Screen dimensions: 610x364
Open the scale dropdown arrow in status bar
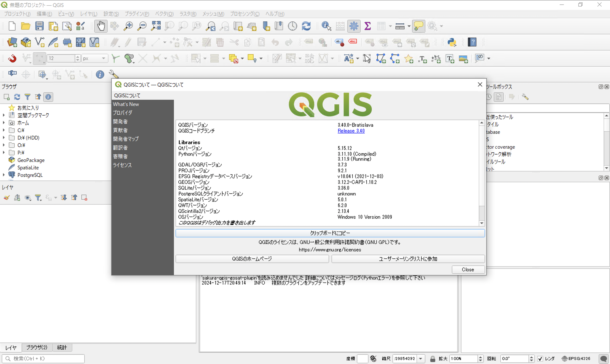(421, 359)
